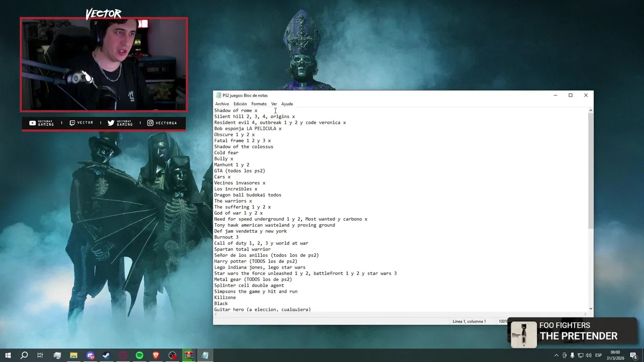Open WinRAR from the taskbar

tap(189, 355)
